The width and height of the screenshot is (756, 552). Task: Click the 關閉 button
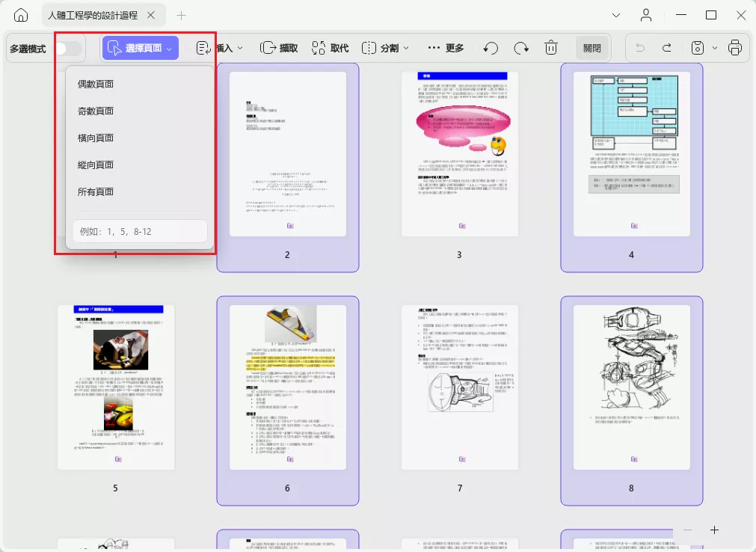[592, 48]
